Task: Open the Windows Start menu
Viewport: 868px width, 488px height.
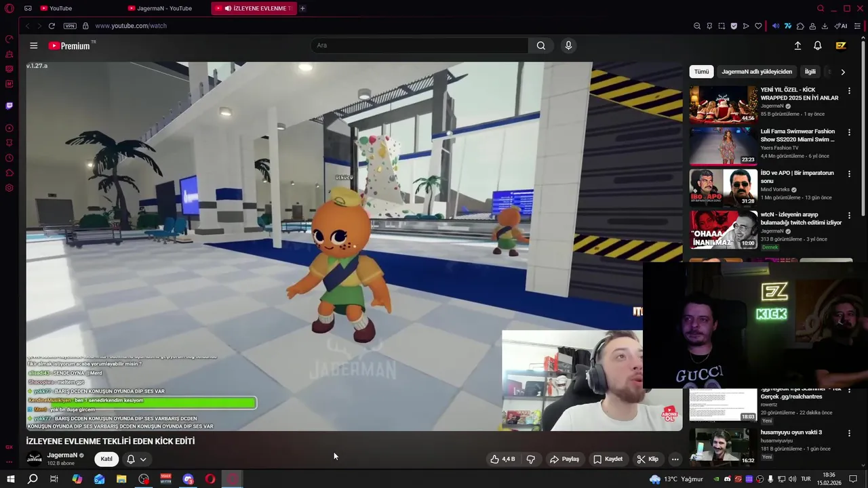Action: (11, 479)
